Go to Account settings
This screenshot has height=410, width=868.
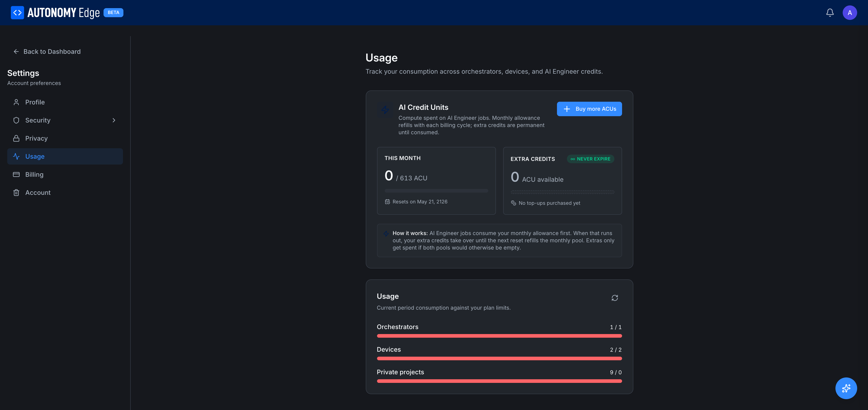click(65, 193)
